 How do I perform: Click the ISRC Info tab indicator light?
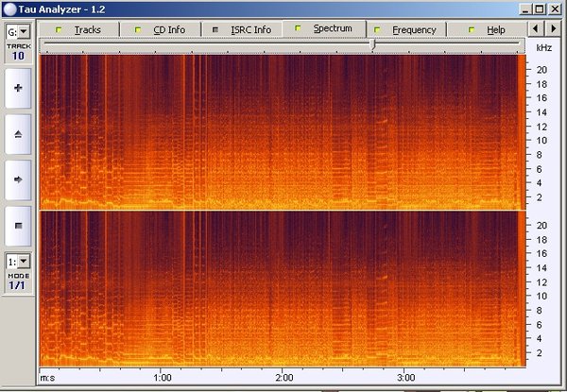click(215, 29)
